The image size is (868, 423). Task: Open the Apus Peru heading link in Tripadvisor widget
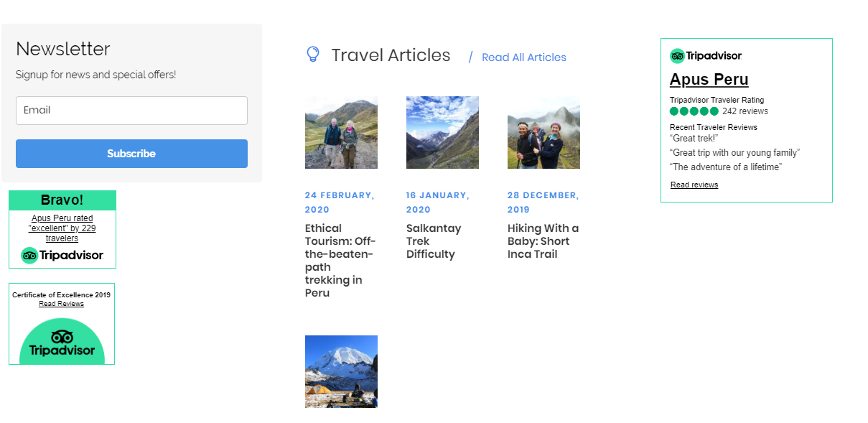[709, 80]
